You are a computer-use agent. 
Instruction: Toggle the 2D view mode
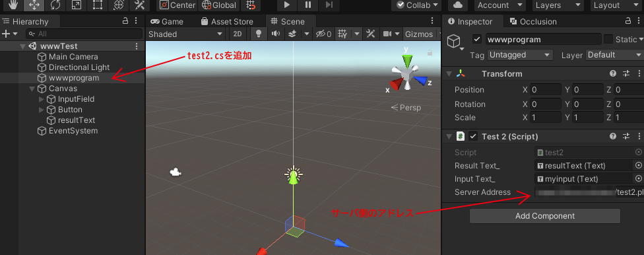[x=238, y=34]
